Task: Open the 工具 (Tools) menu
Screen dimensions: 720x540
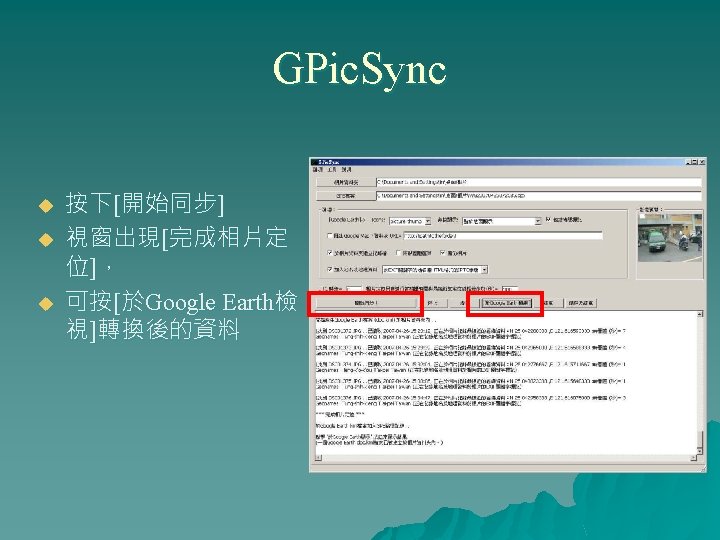Action: 332,169
